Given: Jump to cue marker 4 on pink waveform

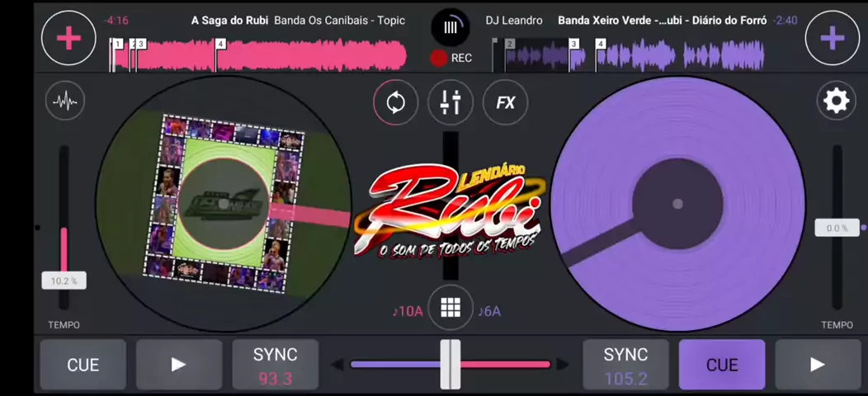Looking at the screenshot, I should 220,45.
